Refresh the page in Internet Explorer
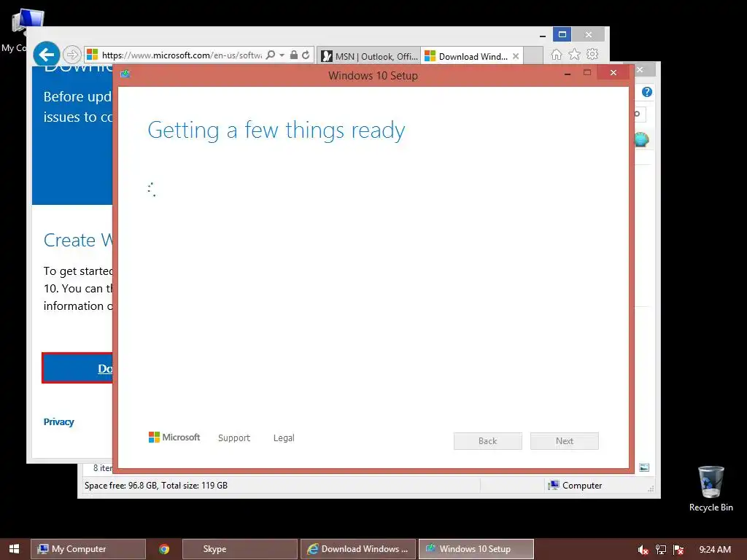Screen dimensions: 747x560 point(306,55)
